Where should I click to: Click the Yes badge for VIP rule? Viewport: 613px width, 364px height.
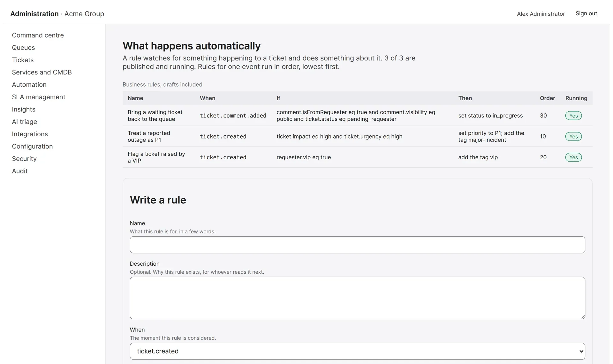pyautogui.click(x=573, y=157)
